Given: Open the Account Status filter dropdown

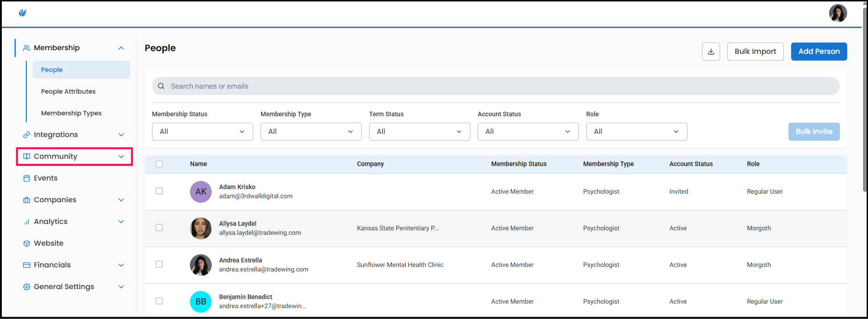Looking at the screenshot, I should [528, 132].
